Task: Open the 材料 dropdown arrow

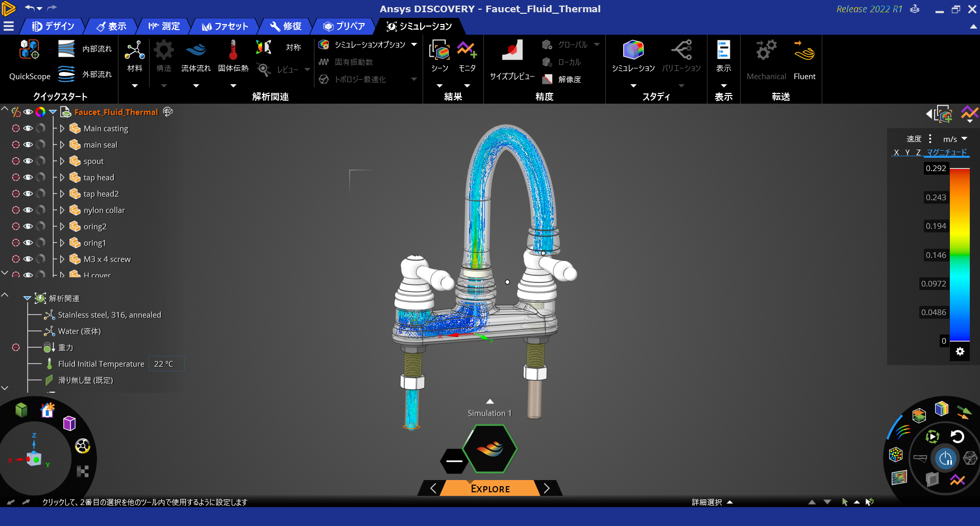Action: coord(135,86)
